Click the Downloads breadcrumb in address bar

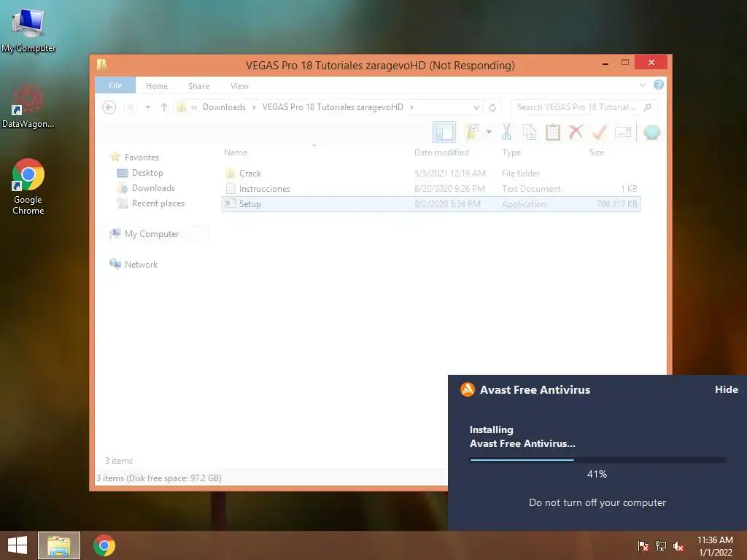[x=224, y=107]
